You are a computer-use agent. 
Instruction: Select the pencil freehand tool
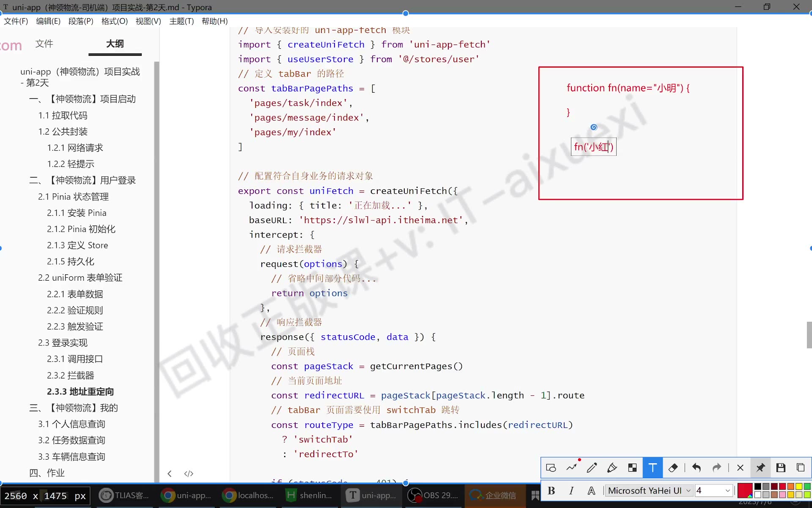coord(592,468)
